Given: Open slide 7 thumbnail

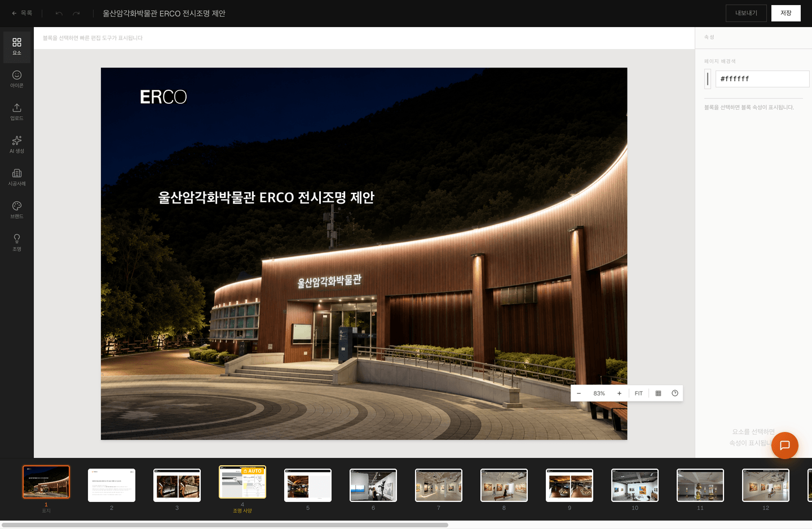Looking at the screenshot, I should (x=439, y=485).
